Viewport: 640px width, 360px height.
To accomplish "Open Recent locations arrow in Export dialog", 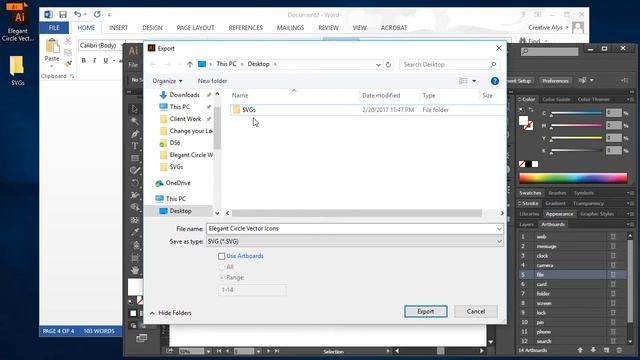I will [179, 64].
